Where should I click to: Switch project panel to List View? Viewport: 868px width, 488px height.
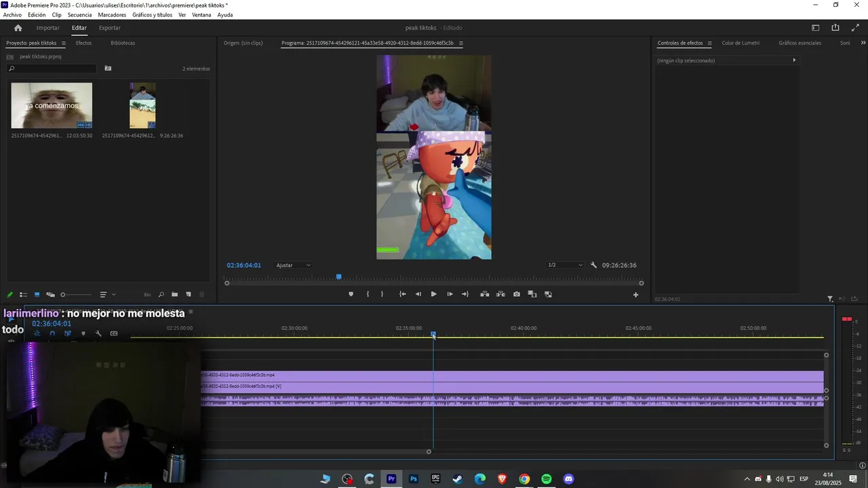pyautogui.click(x=23, y=295)
